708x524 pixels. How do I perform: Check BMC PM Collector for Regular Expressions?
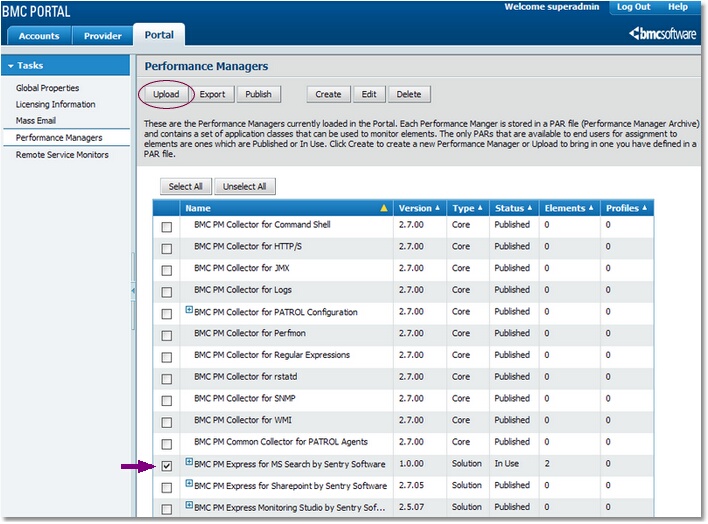(x=167, y=357)
